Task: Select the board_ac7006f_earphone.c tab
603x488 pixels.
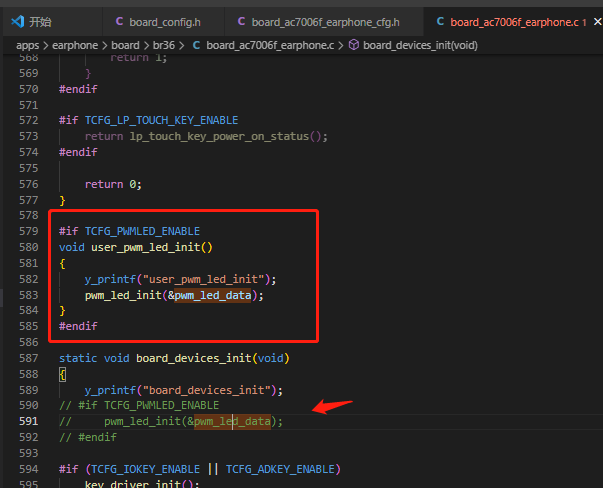Action: point(514,22)
